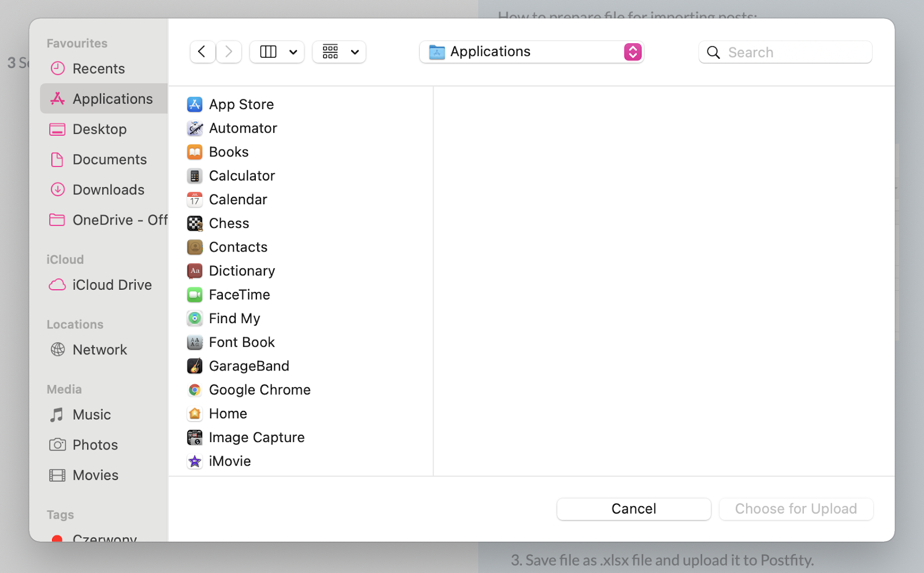Click the search magnifier icon
The height and width of the screenshot is (573, 924).
click(714, 53)
